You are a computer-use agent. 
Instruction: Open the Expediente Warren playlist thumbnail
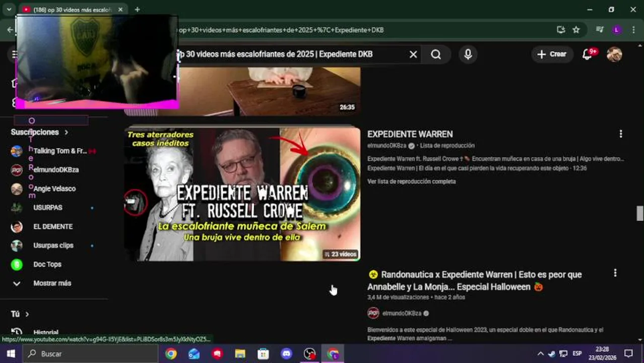[242, 194]
